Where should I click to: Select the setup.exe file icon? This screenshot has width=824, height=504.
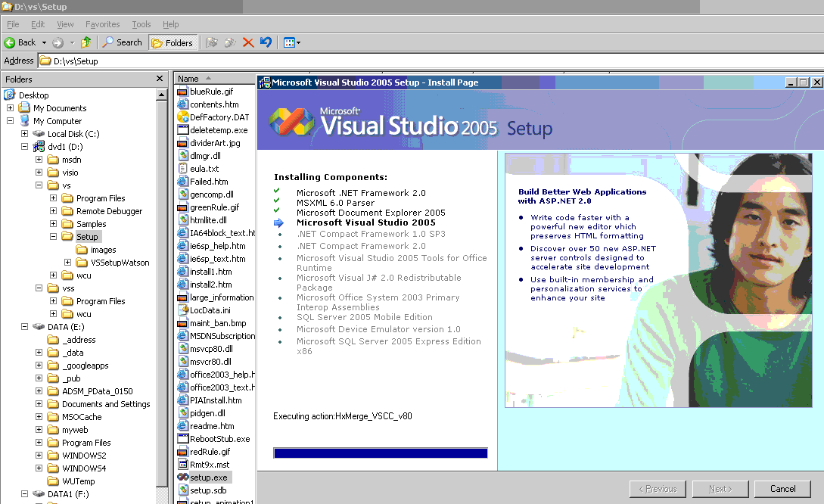tap(183, 478)
